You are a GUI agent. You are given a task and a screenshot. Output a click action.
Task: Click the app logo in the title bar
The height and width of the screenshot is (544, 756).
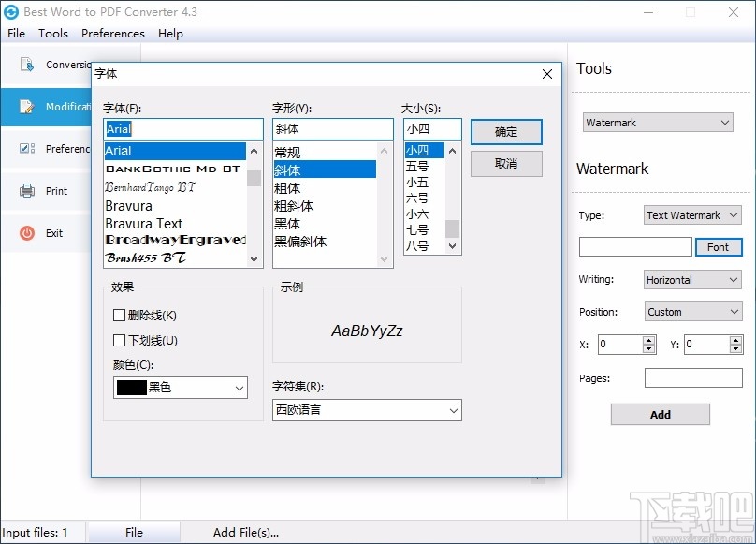(x=13, y=13)
